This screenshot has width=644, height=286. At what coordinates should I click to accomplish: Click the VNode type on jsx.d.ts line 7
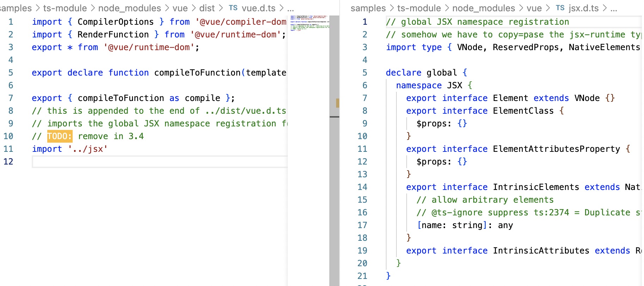pyautogui.click(x=587, y=98)
